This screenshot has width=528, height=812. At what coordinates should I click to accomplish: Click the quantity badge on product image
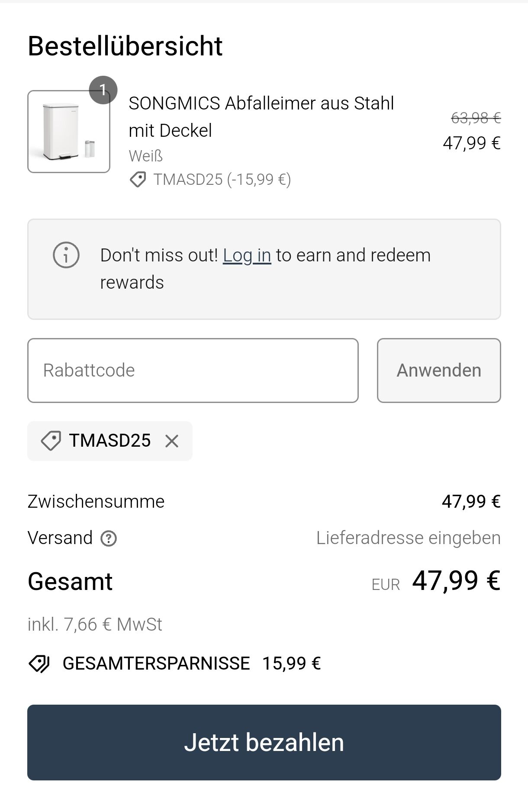click(x=103, y=90)
